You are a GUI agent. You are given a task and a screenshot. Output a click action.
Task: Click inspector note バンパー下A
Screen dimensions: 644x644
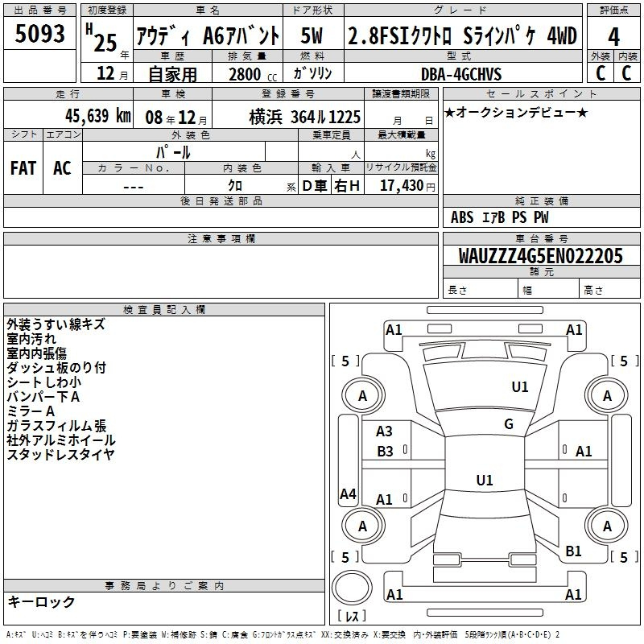[x=43, y=396]
